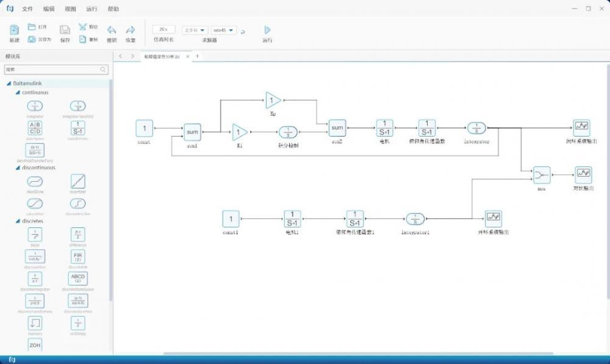
Task: Click the 恢复 (Redo) arrow icon
Action: pos(130,30)
